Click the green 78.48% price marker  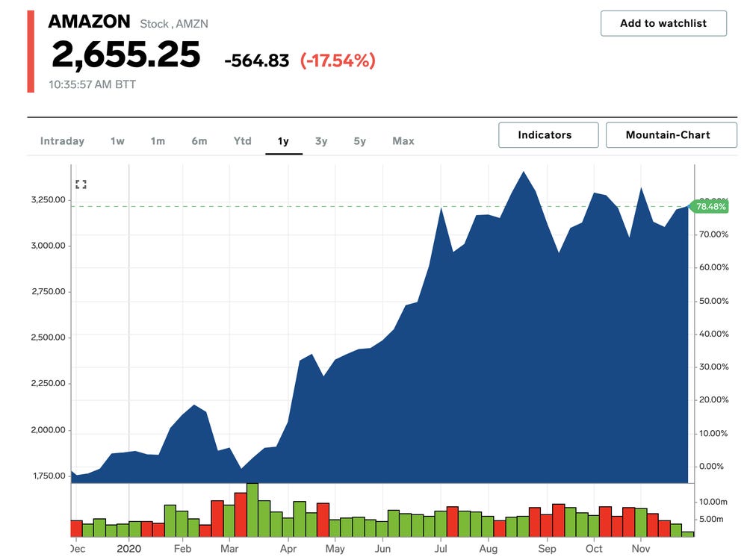(710, 207)
